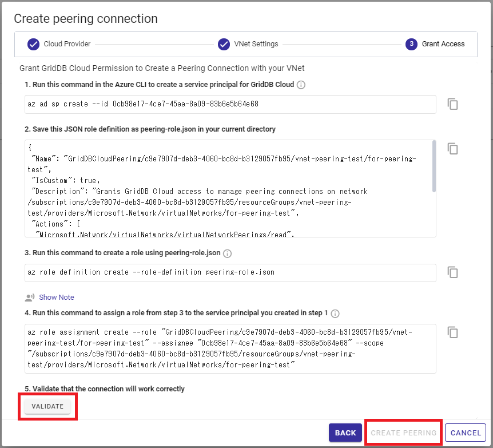
Task: Copy the role assignment create command
Action: [452, 332]
